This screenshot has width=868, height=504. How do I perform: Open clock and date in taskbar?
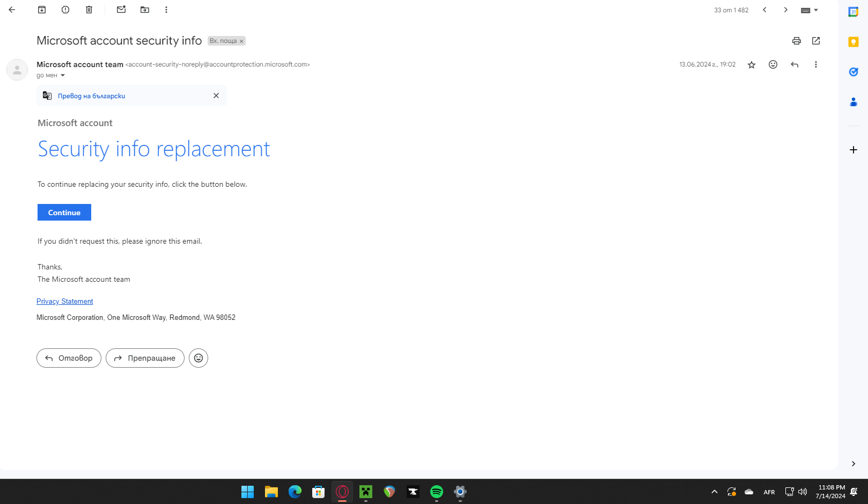click(x=830, y=492)
